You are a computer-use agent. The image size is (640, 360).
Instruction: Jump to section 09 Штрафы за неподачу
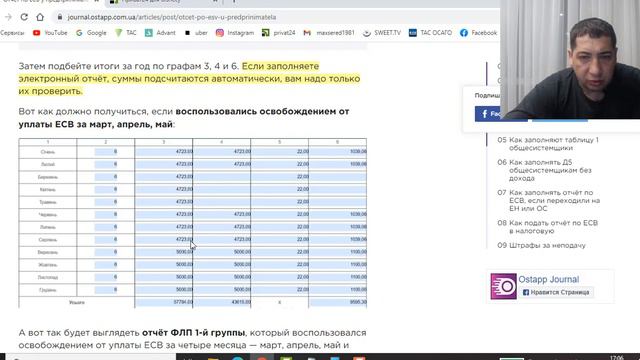coord(541,245)
